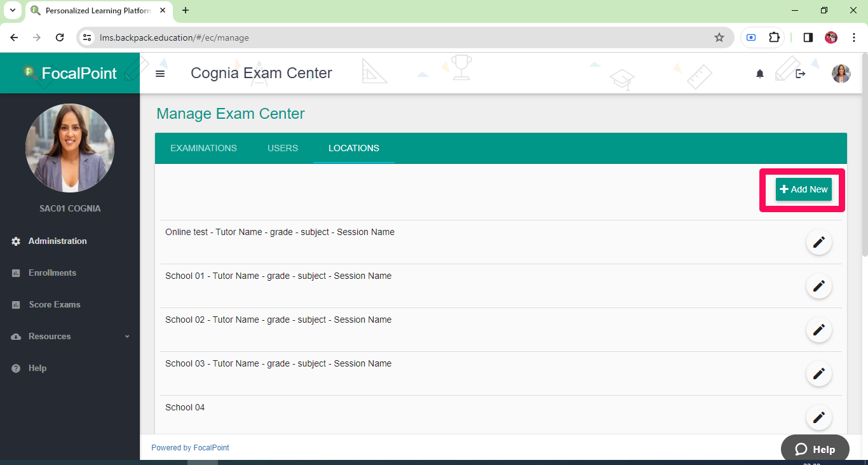View site information icon in address bar
868x465 pixels.
(x=88, y=37)
